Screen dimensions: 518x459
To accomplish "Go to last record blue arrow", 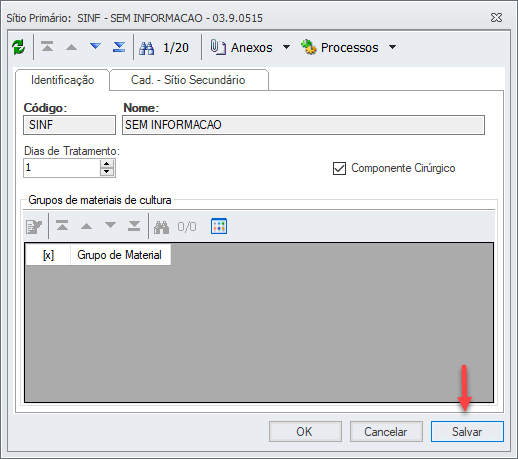I will [x=119, y=47].
